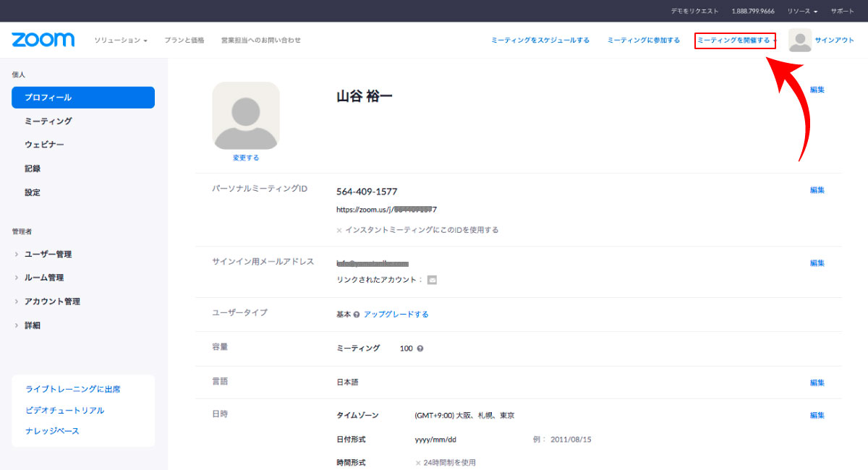Click 編集 for 日時 row
This screenshot has height=470, width=868.
coord(817,415)
